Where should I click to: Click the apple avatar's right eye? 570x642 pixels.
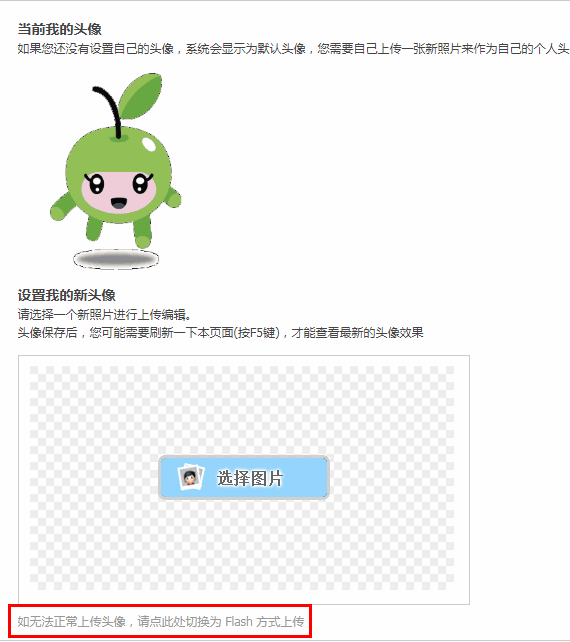coord(141,183)
